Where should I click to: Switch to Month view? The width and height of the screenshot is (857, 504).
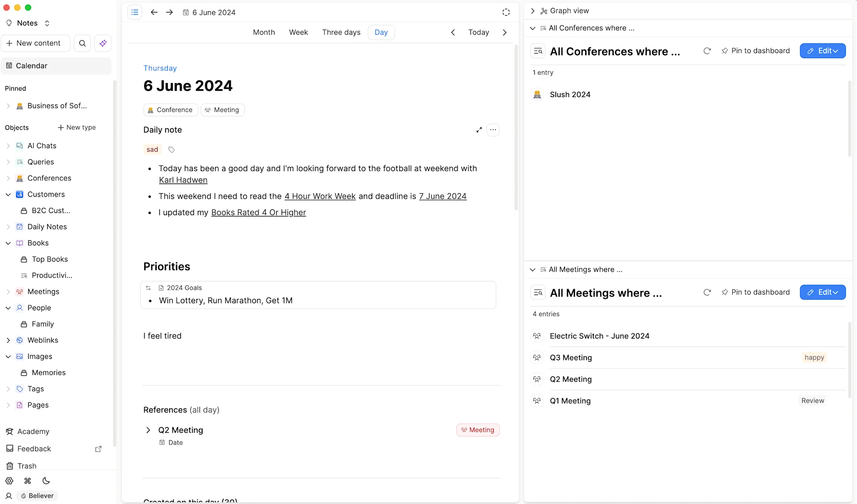264,32
